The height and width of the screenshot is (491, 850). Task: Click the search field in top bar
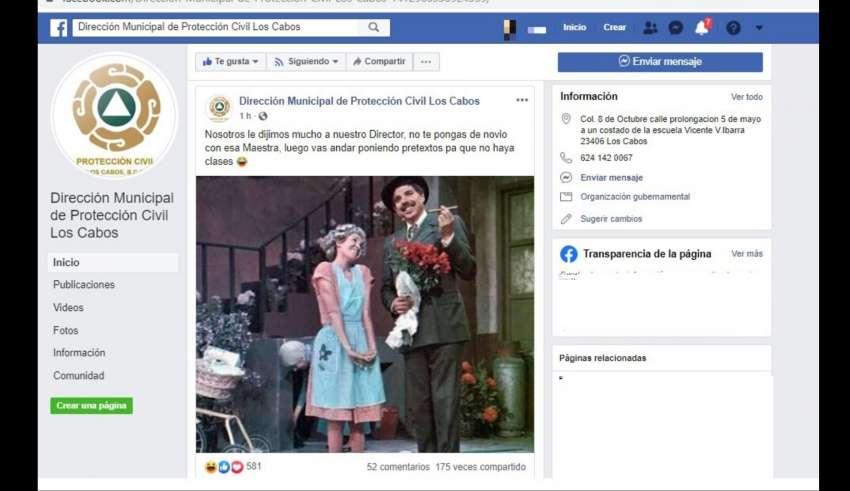215,28
